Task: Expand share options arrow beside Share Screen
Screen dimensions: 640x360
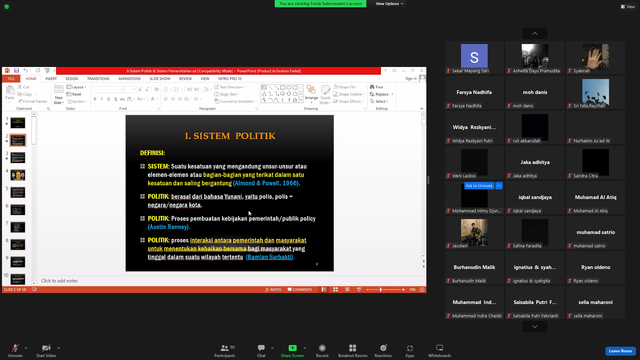Action: tap(305, 348)
